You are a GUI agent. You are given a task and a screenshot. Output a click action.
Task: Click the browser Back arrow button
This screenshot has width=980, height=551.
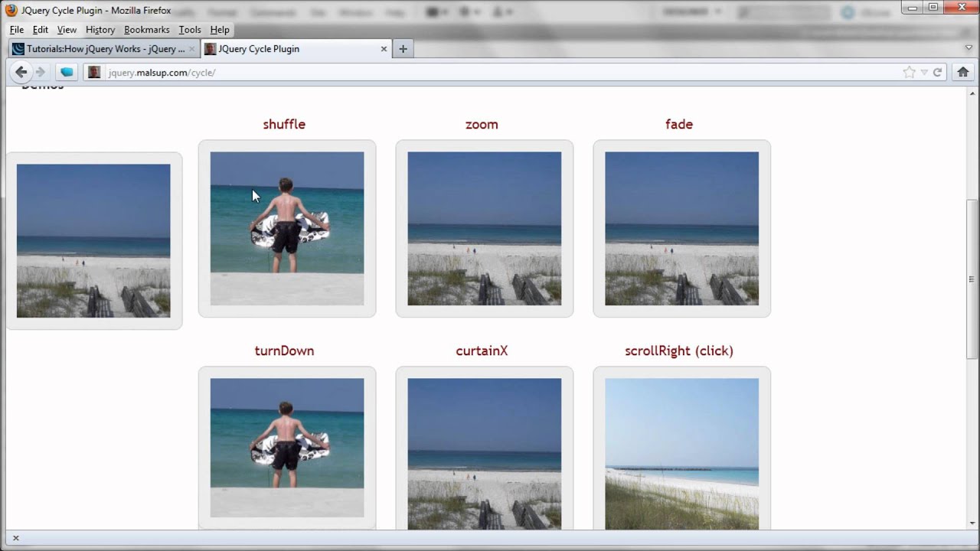[21, 72]
